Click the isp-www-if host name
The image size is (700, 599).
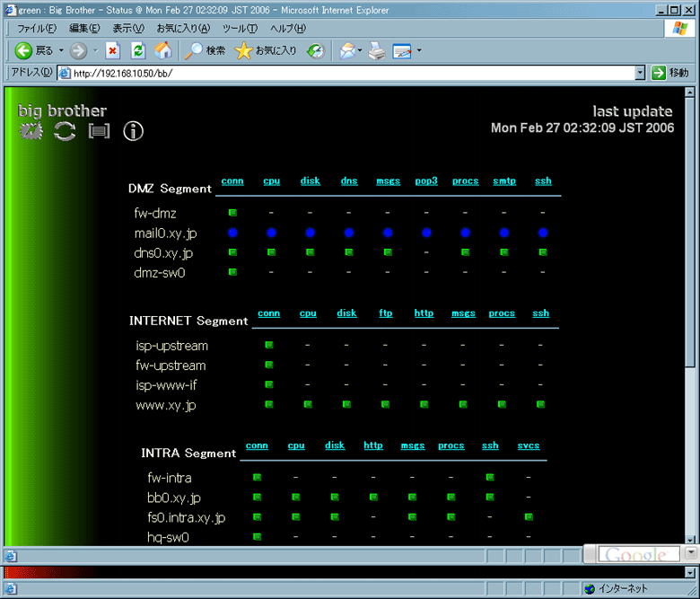pos(166,385)
